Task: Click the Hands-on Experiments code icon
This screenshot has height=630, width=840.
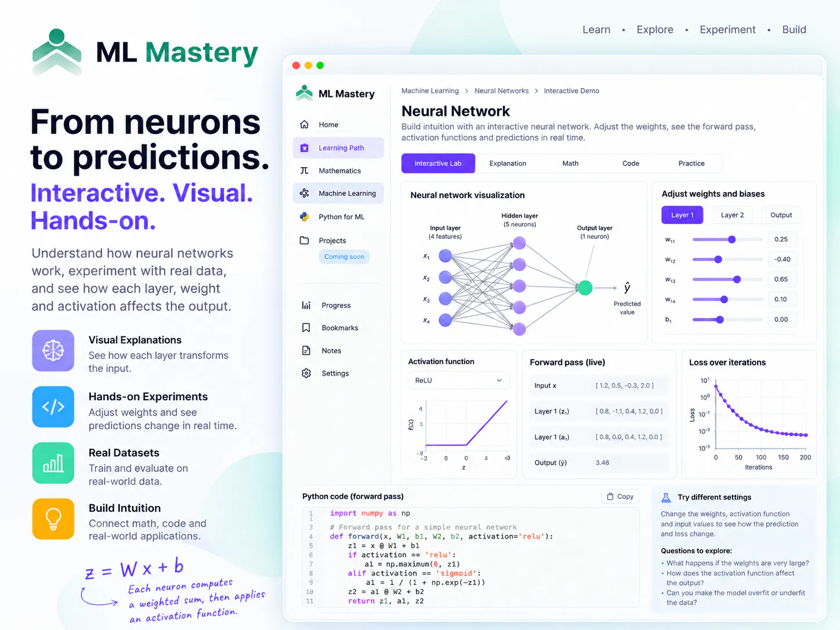Action: point(53,407)
